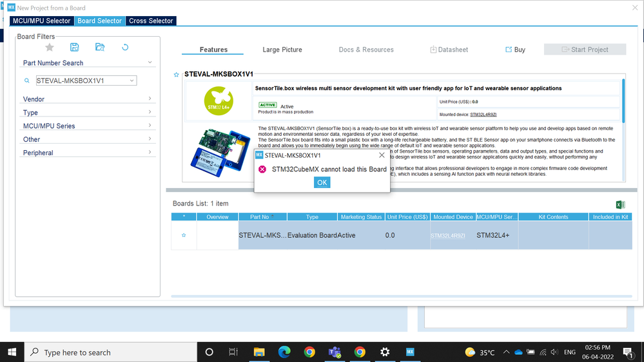
Task: Click the Kit Contents column header
Action: [x=553, y=216]
